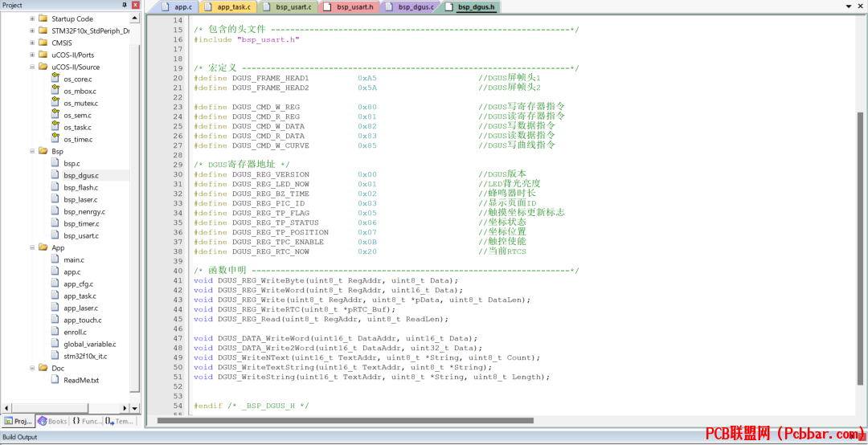This screenshot has height=445, width=868.
Task: Collapse the Bsp group
Action: point(32,151)
